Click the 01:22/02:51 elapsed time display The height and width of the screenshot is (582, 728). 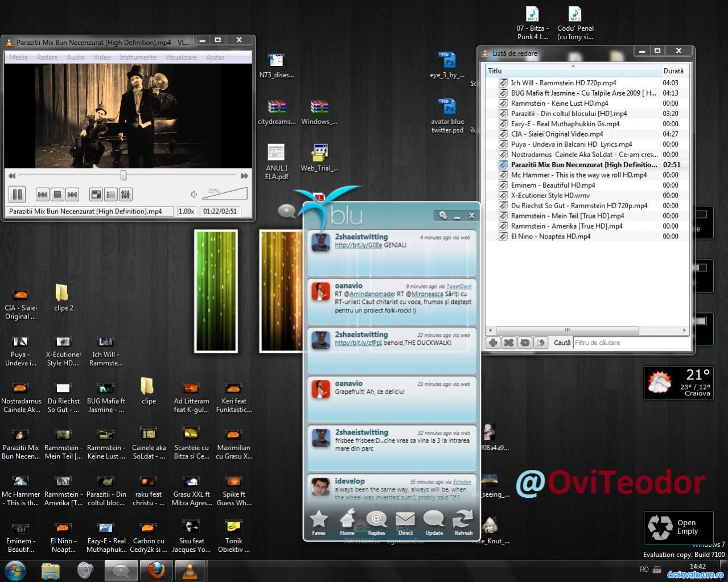click(219, 211)
